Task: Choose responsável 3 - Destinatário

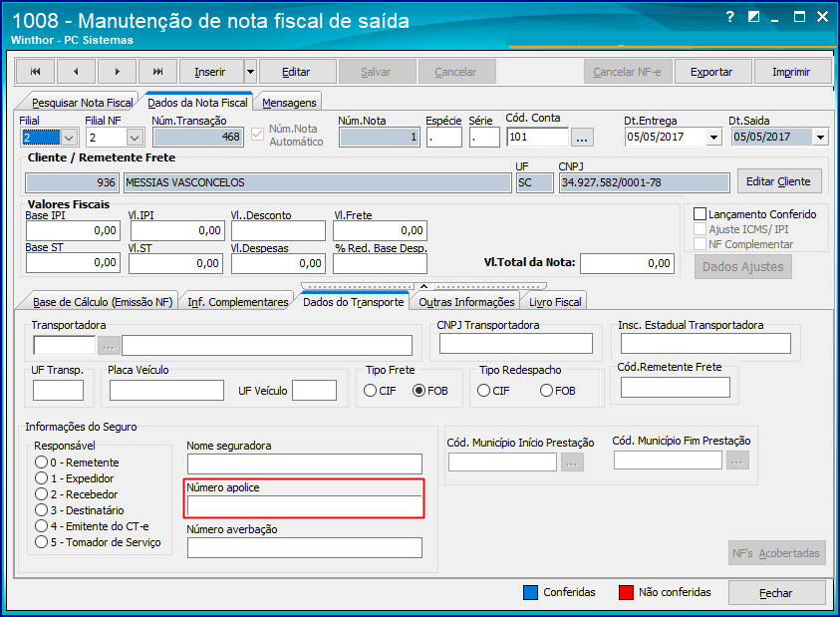Action: [x=41, y=510]
